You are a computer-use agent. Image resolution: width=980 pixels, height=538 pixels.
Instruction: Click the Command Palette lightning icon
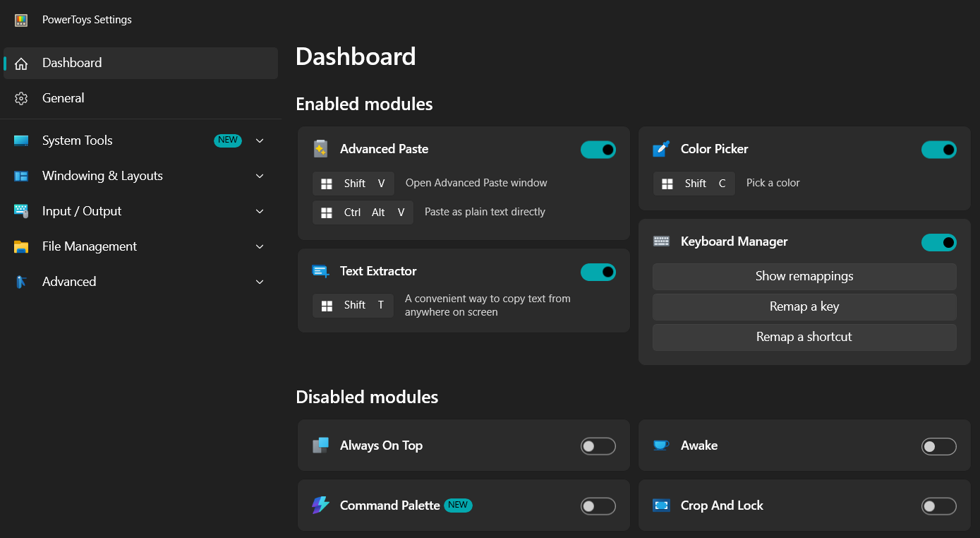point(321,506)
